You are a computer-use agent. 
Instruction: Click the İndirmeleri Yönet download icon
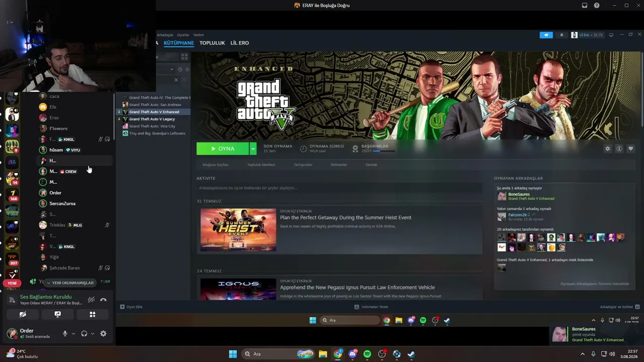357,307
